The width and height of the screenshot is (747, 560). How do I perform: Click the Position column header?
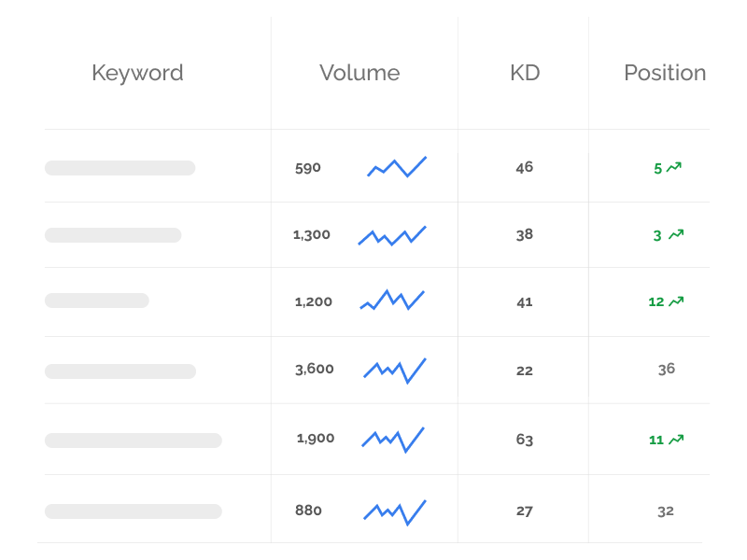[x=665, y=73]
